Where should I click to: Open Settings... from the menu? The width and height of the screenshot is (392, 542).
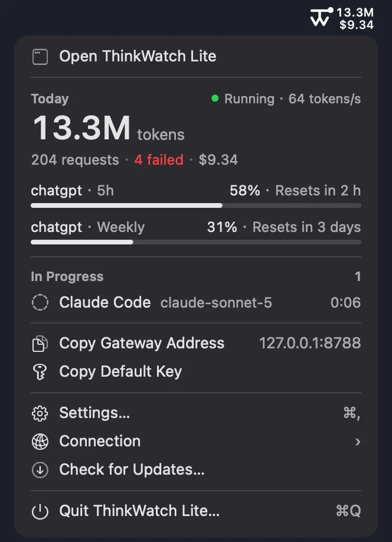196,413
